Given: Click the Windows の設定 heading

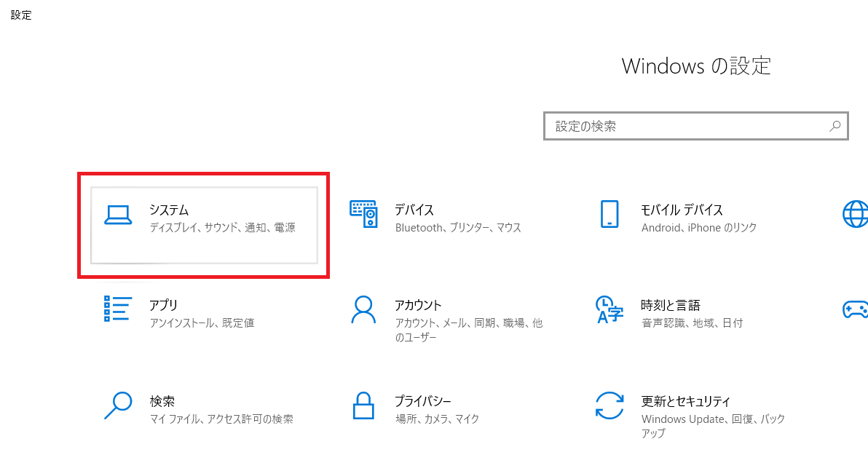Looking at the screenshot, I should [x=696, y=66].
